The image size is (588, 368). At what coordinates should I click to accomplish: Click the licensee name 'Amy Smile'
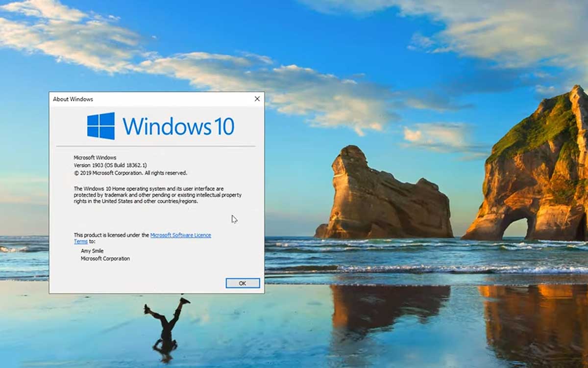click(x=92, y=251)
